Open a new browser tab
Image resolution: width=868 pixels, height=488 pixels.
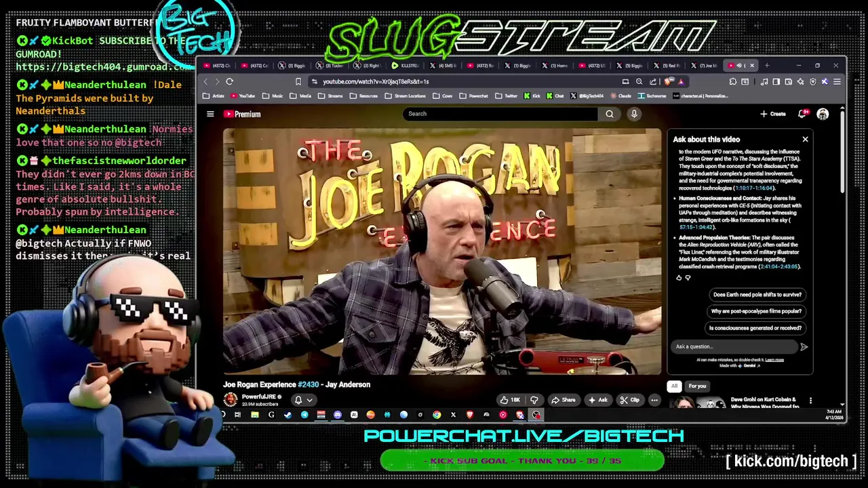[767, 66]
